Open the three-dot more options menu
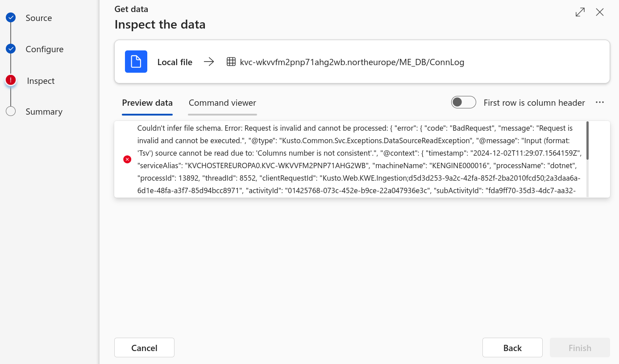 pyautogui.click(x=600, y=103)
